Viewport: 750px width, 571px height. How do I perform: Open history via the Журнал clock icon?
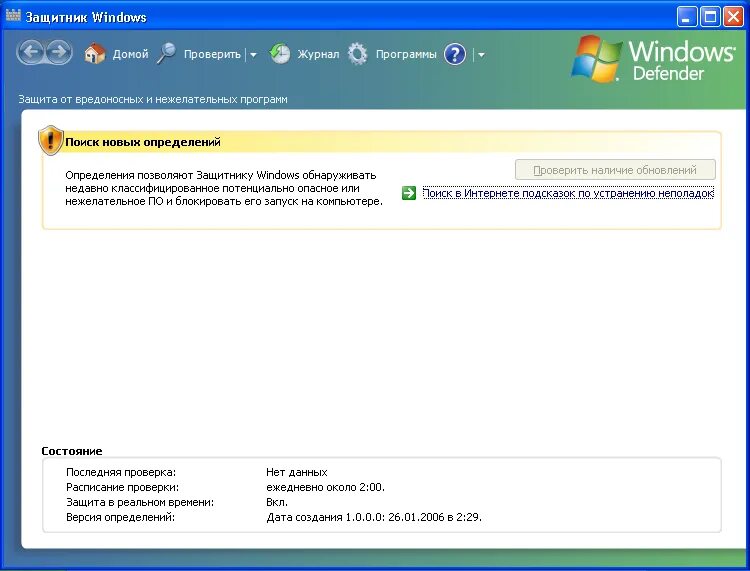click(280, 54)
